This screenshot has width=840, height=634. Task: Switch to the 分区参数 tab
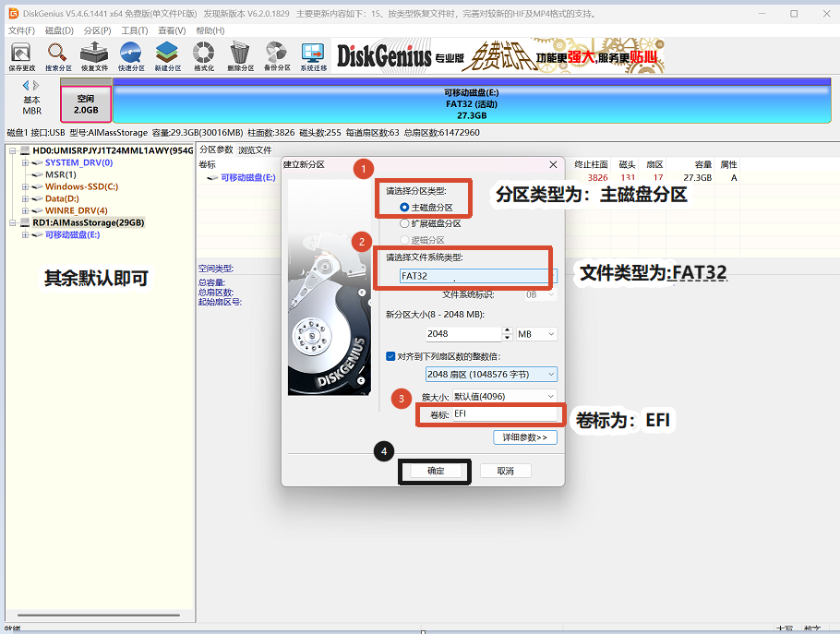coord(216,150)
